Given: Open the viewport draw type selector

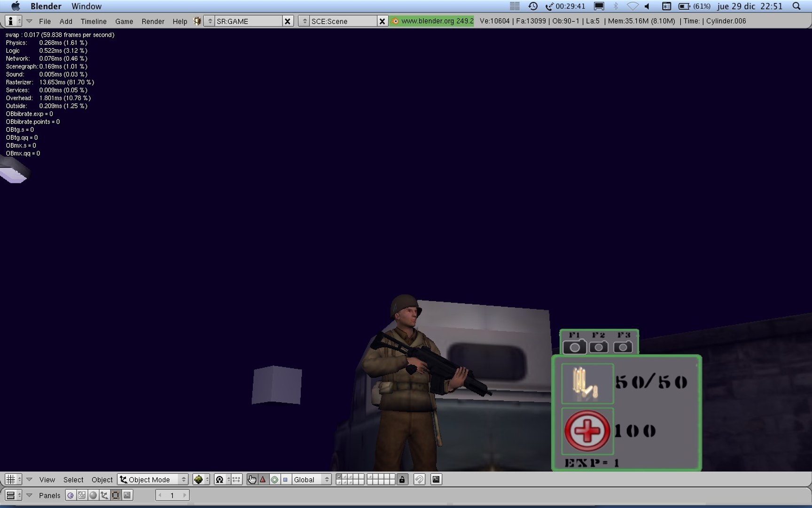Looking at the screenshot, I should click(x=201, y=479).
